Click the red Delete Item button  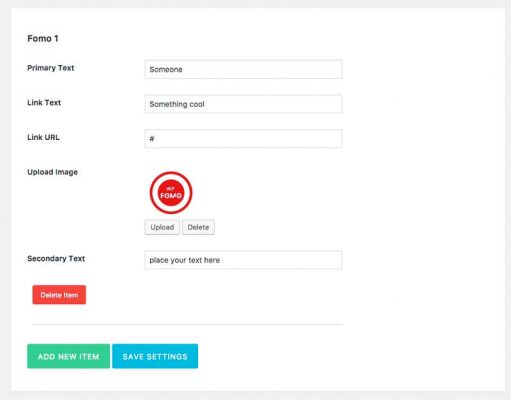[x=59, y=295]
